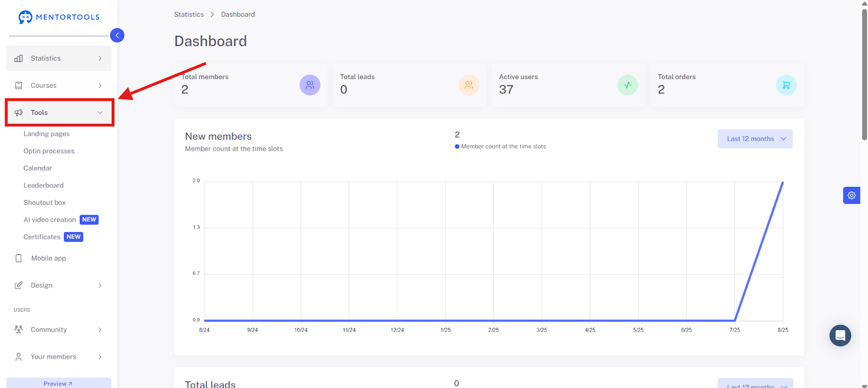This screenshot has width=868, height=388.
Task: Collapse the Tools menu section
Action: tap(59, 113)
